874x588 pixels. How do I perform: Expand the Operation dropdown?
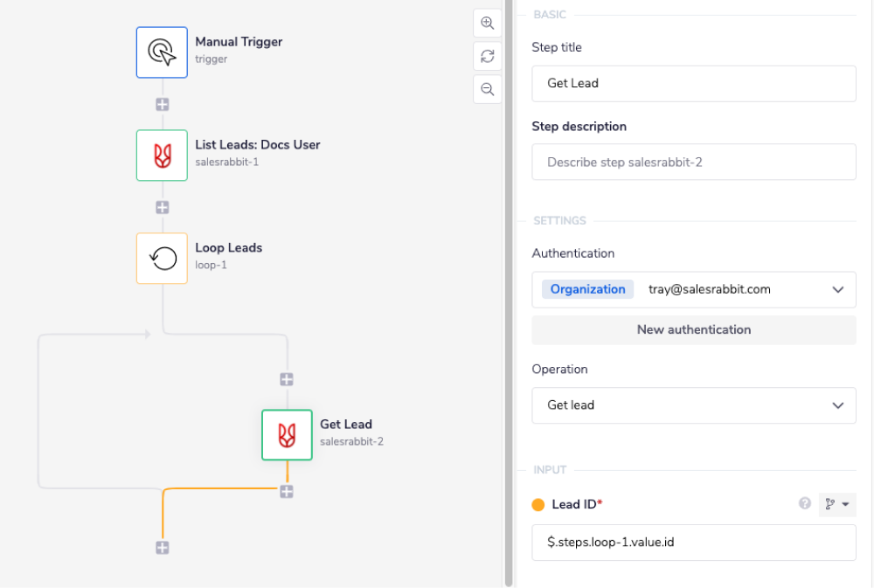694,405
